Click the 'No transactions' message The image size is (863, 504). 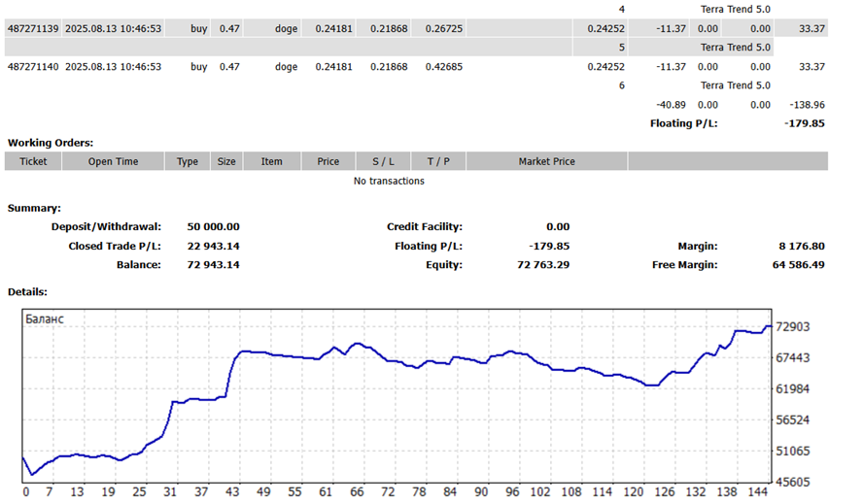click(389, 181)
